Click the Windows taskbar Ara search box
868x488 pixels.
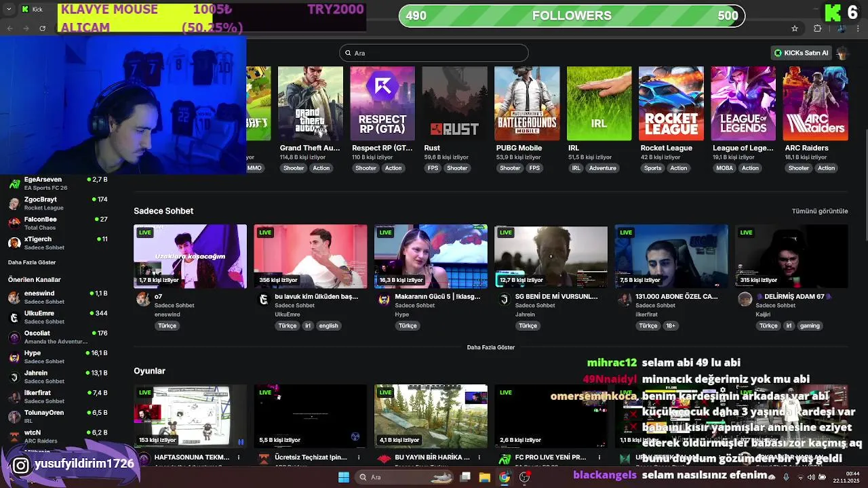click(405, 477)
